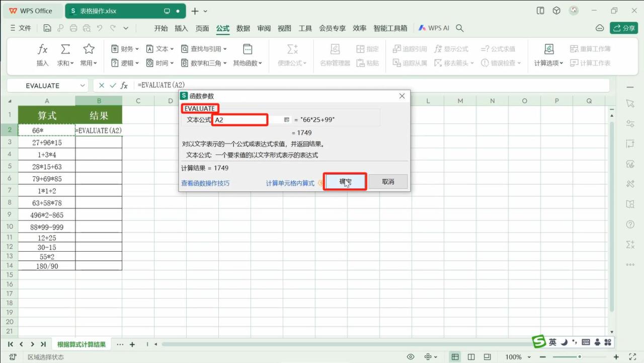Expand the 查找与引用 lookup functions list
The width and height of the screenshot is (644, 363).
click(204, 49)
